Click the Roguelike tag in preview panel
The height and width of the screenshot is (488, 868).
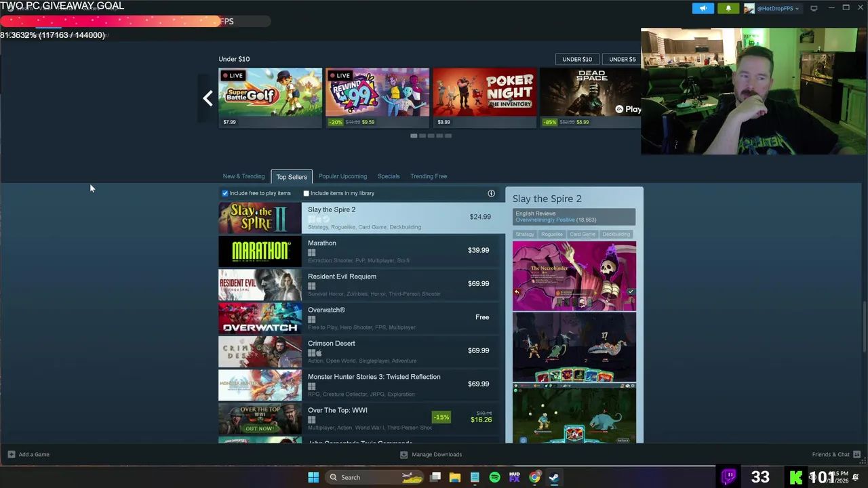click(x=552, y=234)
